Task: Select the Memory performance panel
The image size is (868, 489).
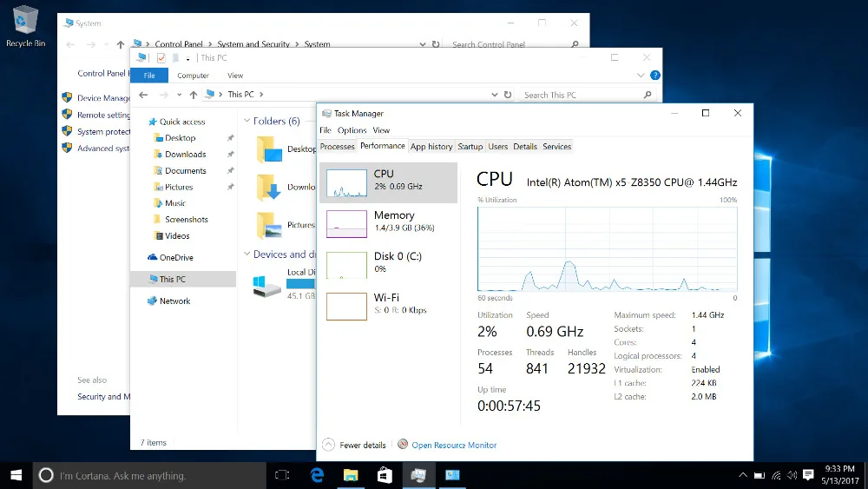Action: coord(389,224)
